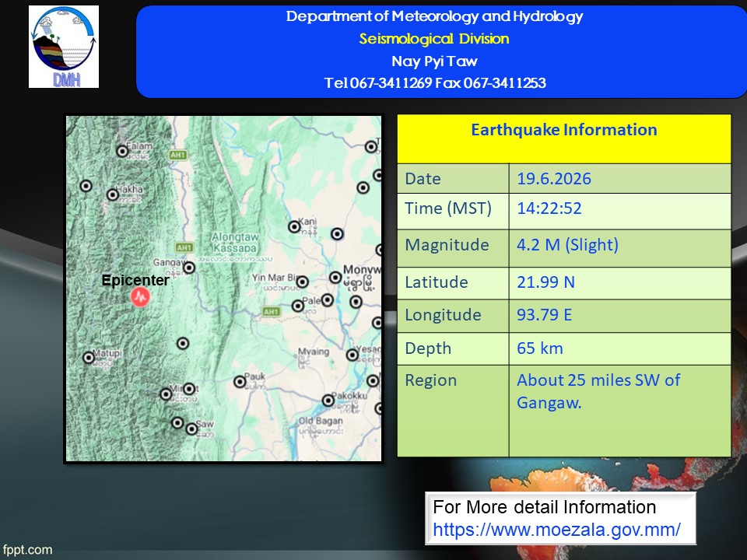Click the AH1 road badge near Falam

(178, 155)
